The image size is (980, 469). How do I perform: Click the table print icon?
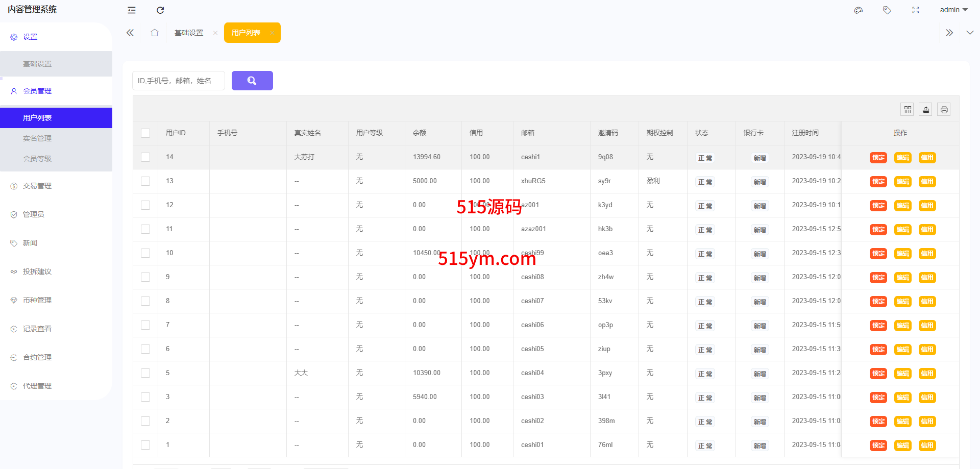point(944,110)
